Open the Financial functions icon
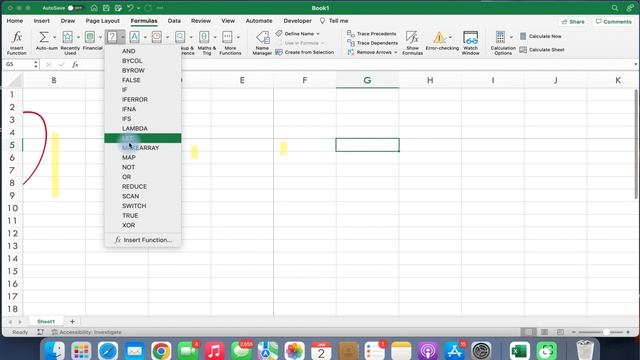The width and height of the screenshot is (640, 360). (90, 37)
